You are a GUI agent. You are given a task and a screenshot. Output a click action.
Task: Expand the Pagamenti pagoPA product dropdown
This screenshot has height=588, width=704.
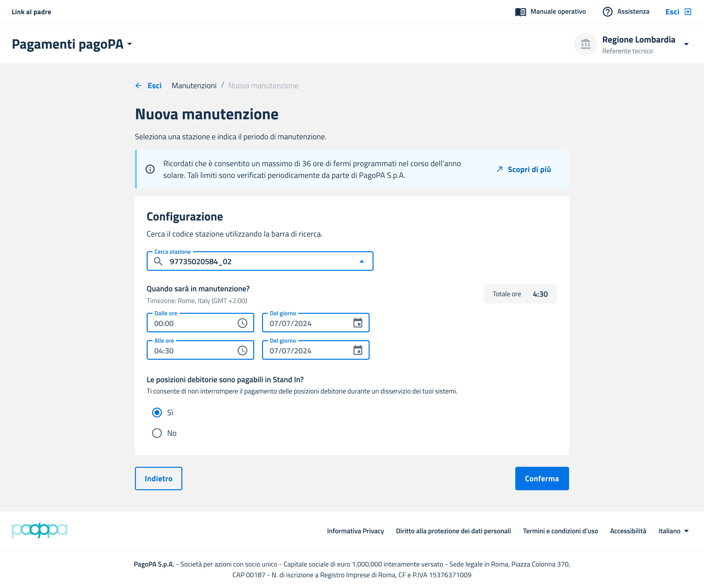pos(130,44)
